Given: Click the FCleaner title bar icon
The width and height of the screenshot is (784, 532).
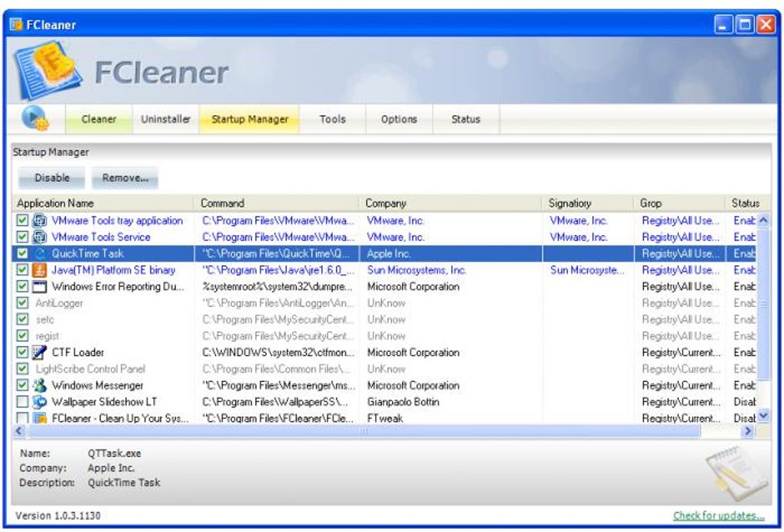Looking at the screenshot, I should 16,25.
